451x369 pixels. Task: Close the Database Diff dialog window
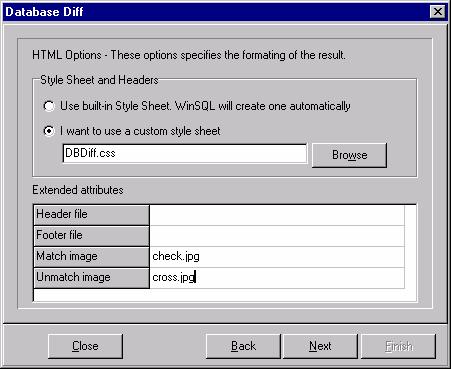(x=437, y=12)
